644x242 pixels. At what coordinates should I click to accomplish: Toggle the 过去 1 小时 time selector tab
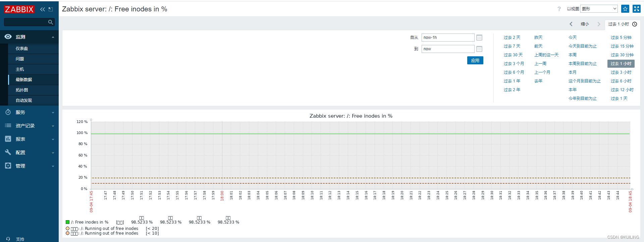(623, 24)
